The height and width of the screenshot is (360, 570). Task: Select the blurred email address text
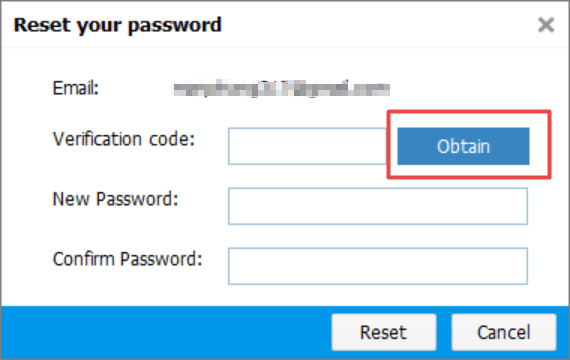point(282,89)
